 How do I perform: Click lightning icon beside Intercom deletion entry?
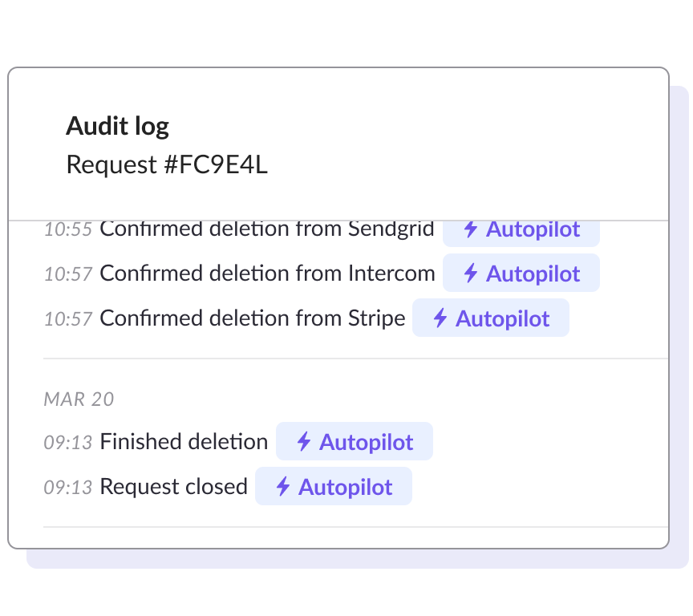tap(471, 274)
